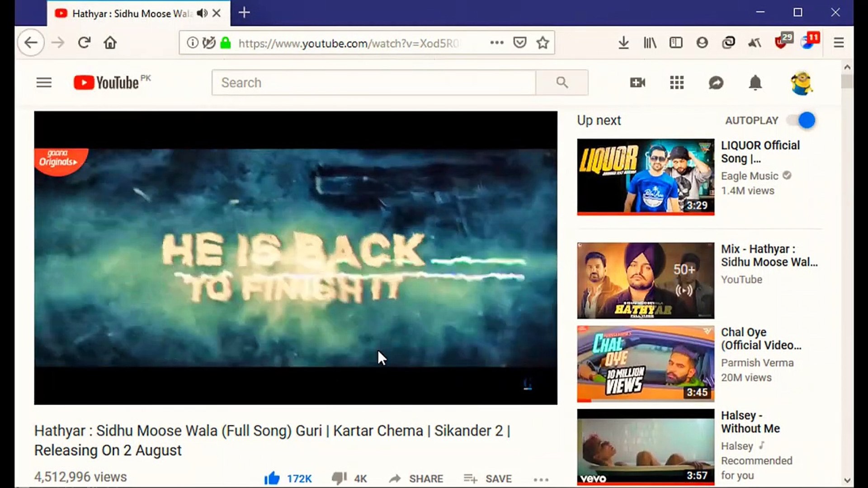This screenshot has height=488, width=868.
Task: Mute the Hathyar tab audio
Action: pyautogui.click(x=202, y=13)
